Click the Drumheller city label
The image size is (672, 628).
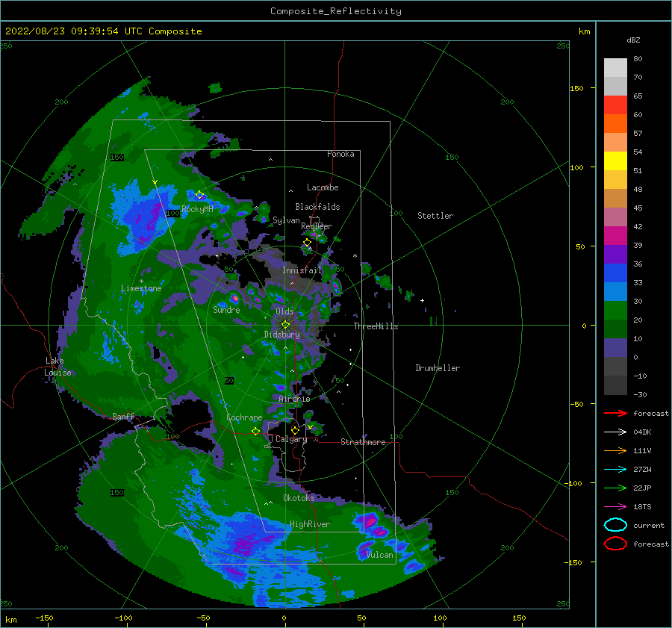coord(438,368)
